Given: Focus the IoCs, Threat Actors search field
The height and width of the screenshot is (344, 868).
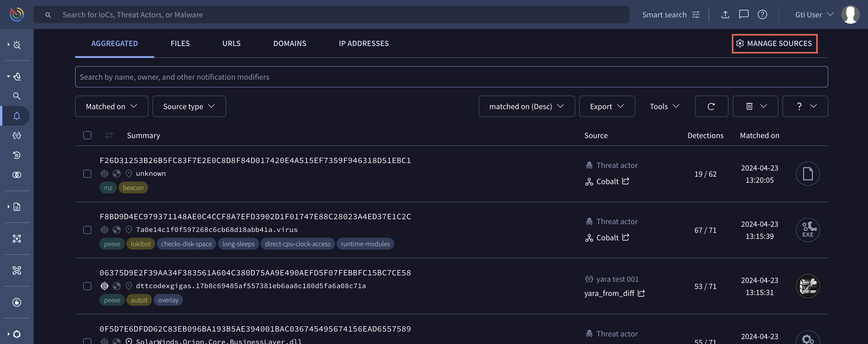Looking at the screenshot, I should click(x=331, y=14).
